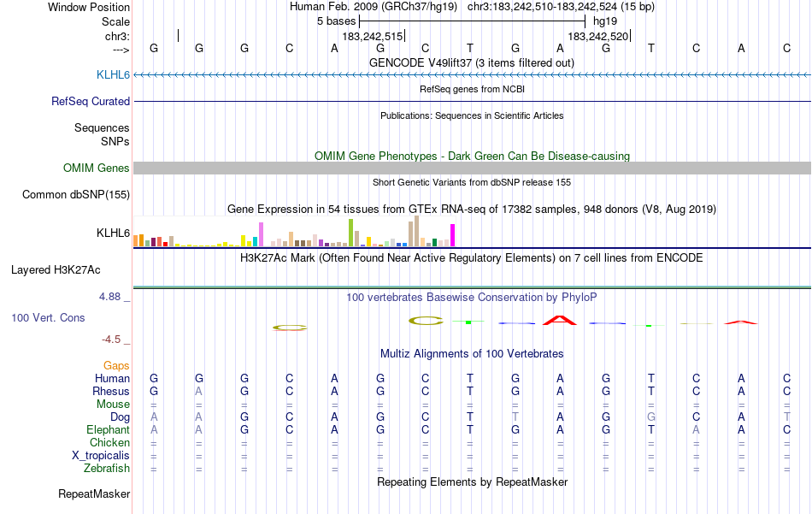Viewport: 812px width, 514px height.
Task: Select the Human species label
Action: tap(112, 379)
